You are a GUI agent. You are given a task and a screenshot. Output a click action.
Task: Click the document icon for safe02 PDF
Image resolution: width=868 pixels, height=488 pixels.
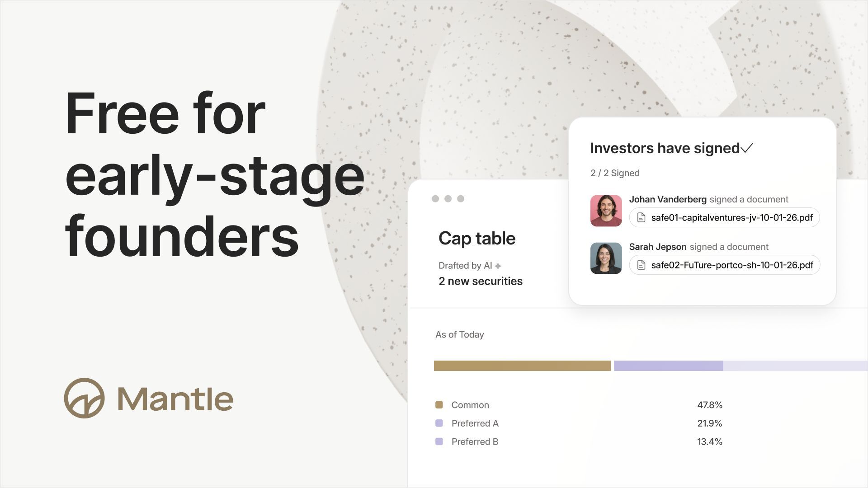(x=641, y=265)
